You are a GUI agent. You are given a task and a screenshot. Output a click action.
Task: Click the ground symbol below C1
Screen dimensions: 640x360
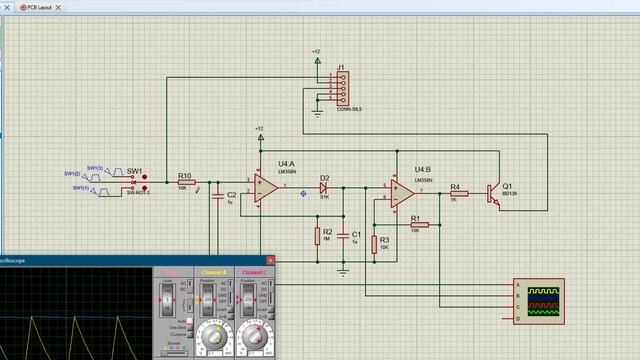pos(343,273)
